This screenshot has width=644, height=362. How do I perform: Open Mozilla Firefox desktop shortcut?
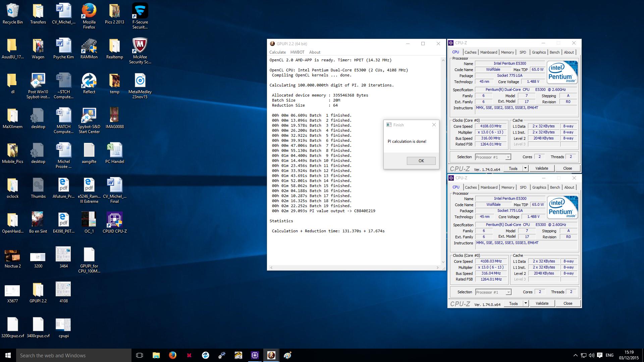89,16
